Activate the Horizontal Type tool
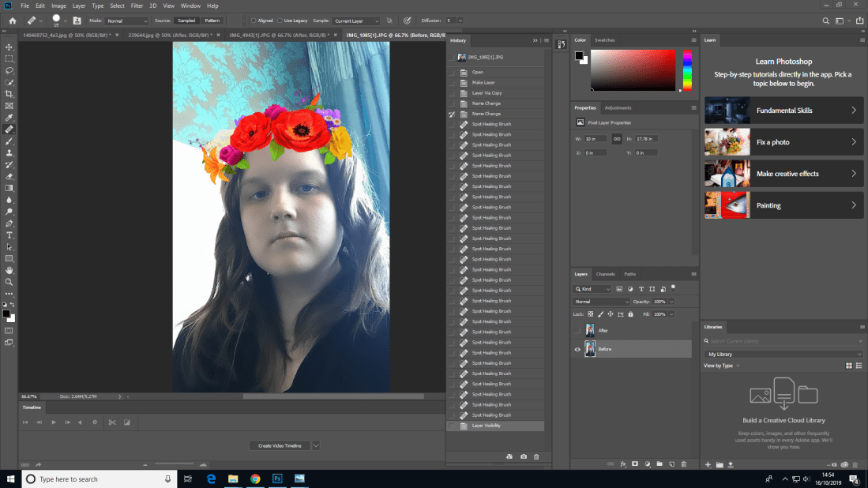Image resolution: width=868 pixels, height=488 pixels. [x=9, y=235]
